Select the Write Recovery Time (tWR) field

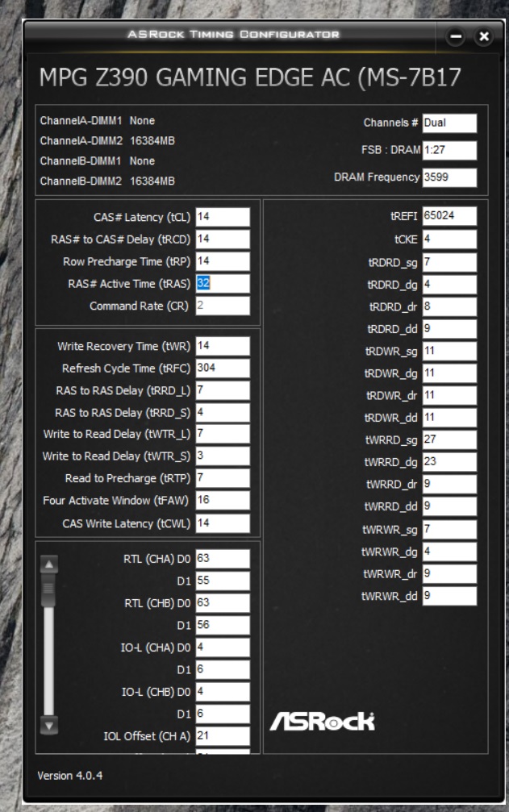tap(223, 346)
